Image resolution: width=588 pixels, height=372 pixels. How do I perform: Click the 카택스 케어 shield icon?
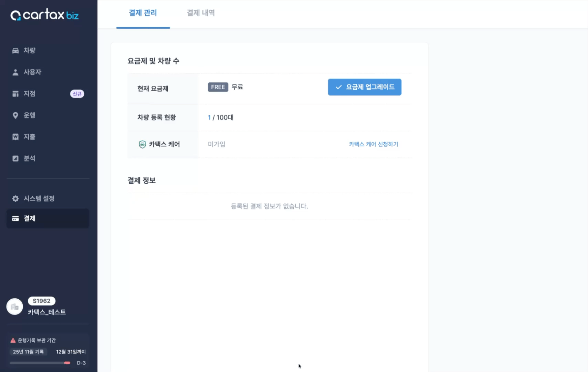tap(142, 144)
